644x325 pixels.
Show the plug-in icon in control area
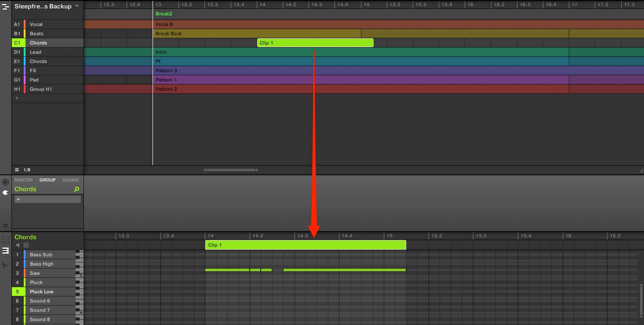click(x=5, y=193)
